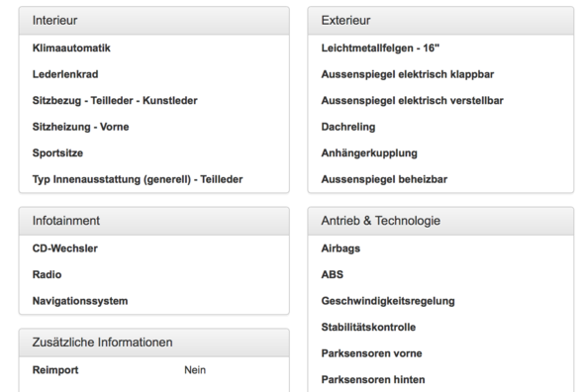
Task: Click Leichtmetallfelgen - 16" item
Action: (380, 49)
